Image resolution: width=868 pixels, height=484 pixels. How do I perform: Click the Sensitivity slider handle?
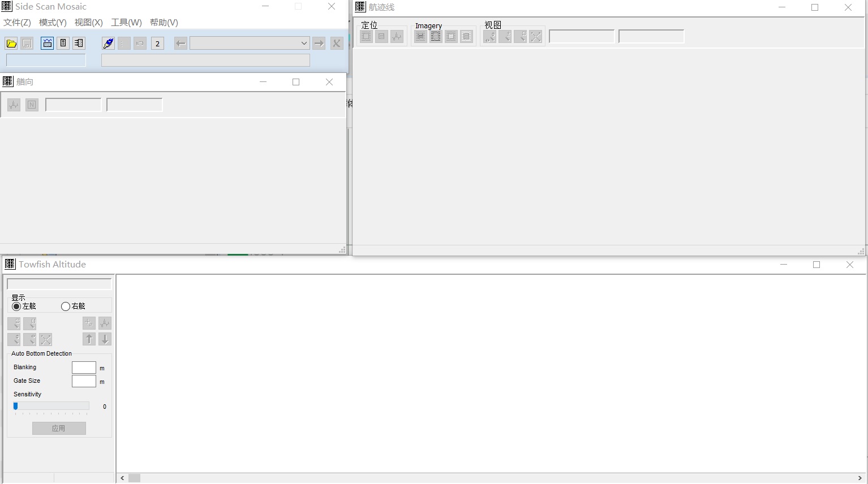coord(16,406)
